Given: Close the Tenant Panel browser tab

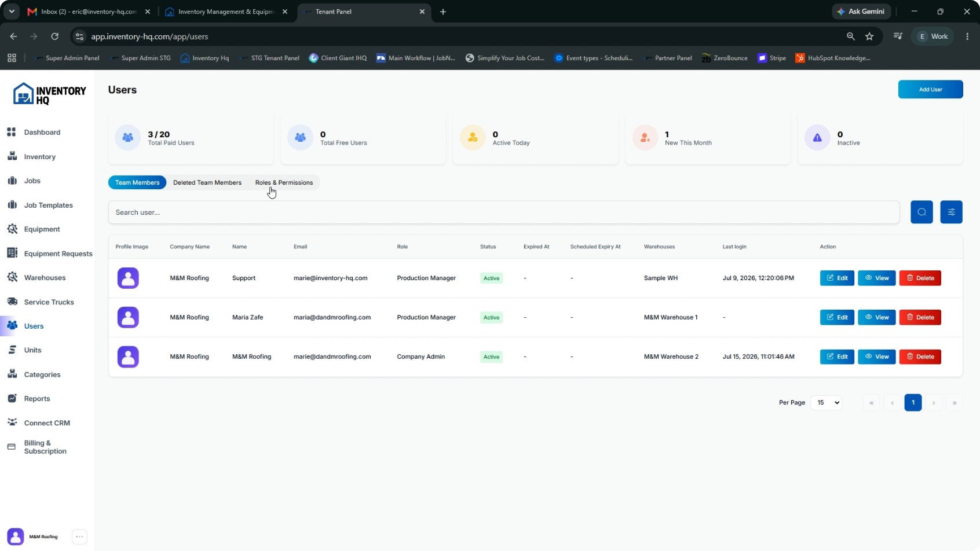Looking at the screenshot, I should coord(422,12).
